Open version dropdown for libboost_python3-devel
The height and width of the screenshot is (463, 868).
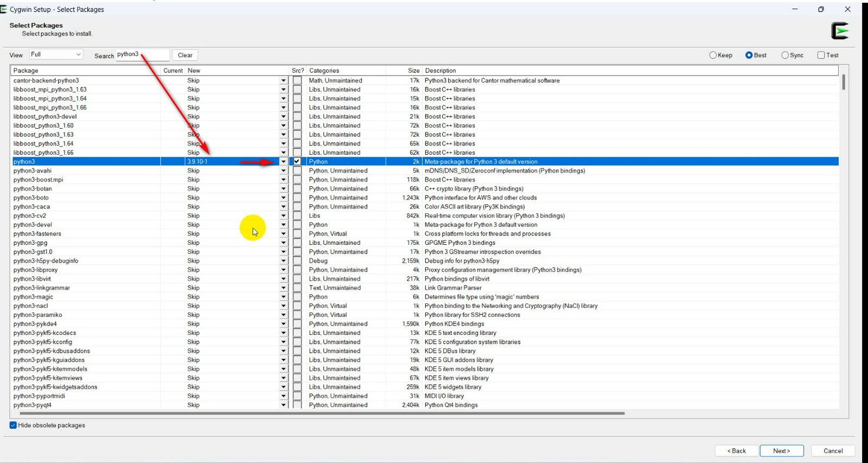pos(283,117)
